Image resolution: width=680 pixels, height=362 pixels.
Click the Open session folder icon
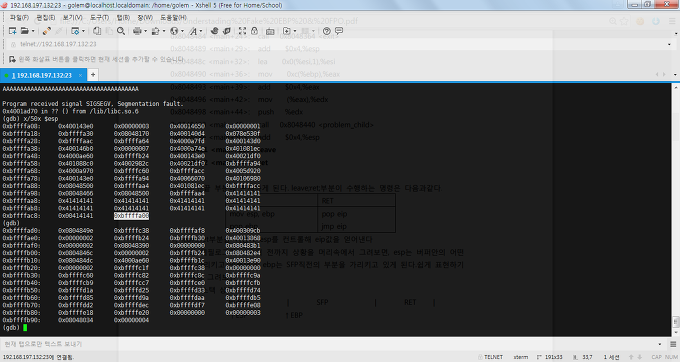(x=24, y=31)
